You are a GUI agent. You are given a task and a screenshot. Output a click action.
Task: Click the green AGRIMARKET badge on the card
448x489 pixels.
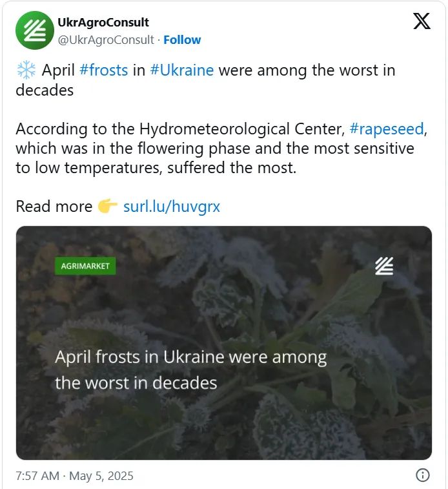tap(85, 265)
